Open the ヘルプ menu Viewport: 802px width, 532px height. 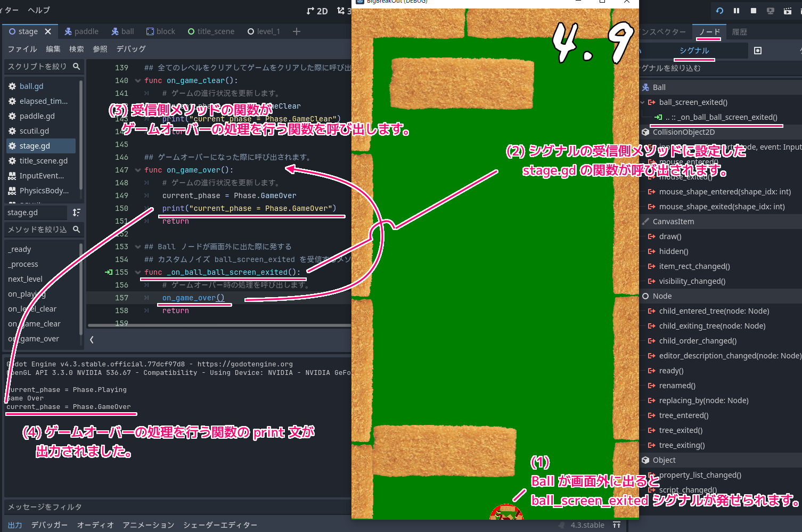[39, 10]
